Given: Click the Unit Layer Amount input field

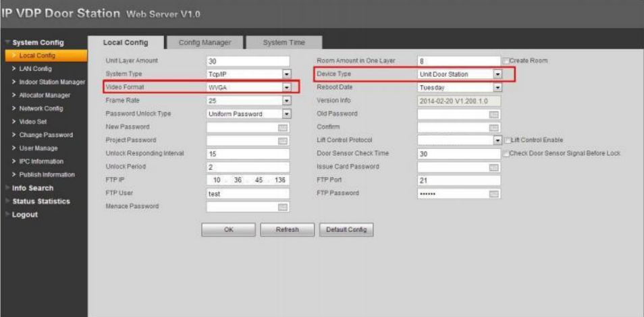Looking at the screenshot, I should pos(247,61).
